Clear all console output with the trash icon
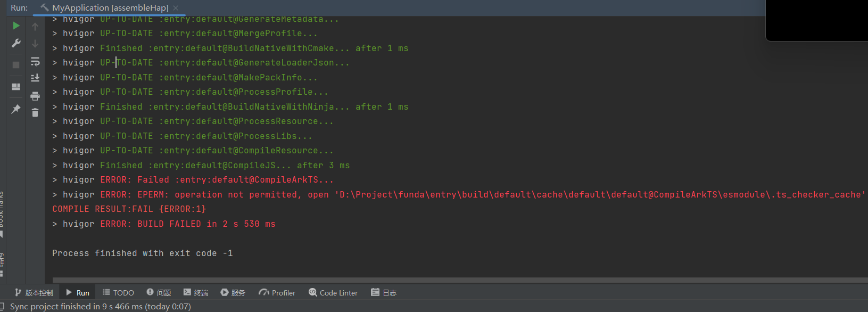Image resolution: width=868 pixels, height=312 pixels. click(x=35, y=112)
